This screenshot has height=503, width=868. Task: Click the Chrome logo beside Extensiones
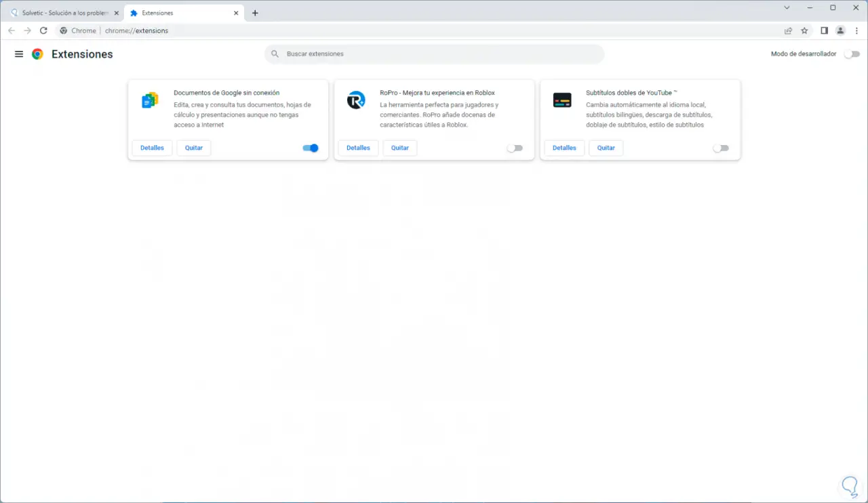[38, 54]
